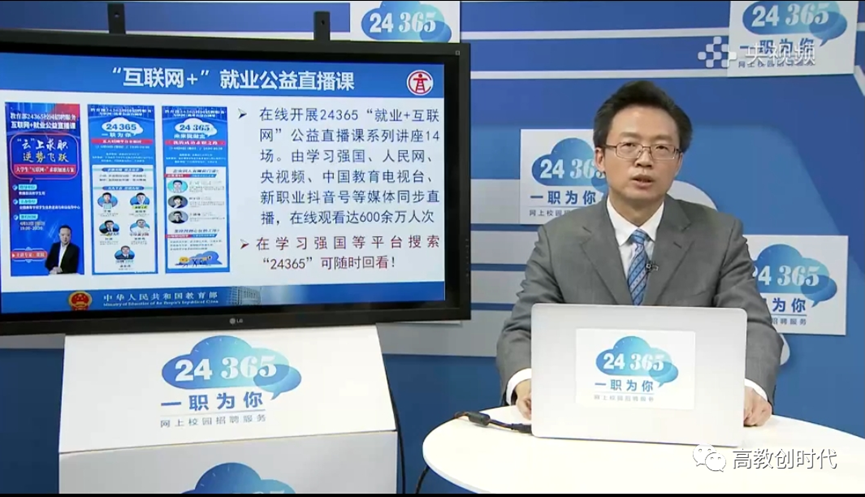
Task: Click the LG logo on the monitor
Action: point(237,320)
